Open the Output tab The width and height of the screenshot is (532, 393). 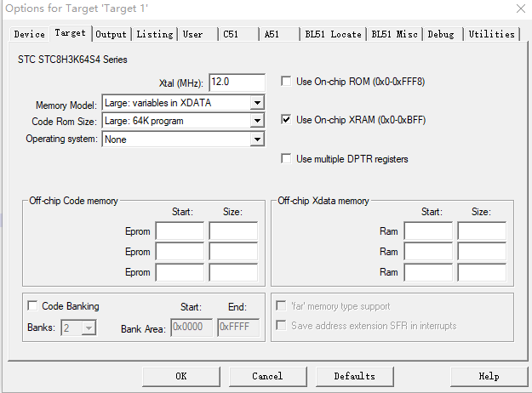pos(111,34)
